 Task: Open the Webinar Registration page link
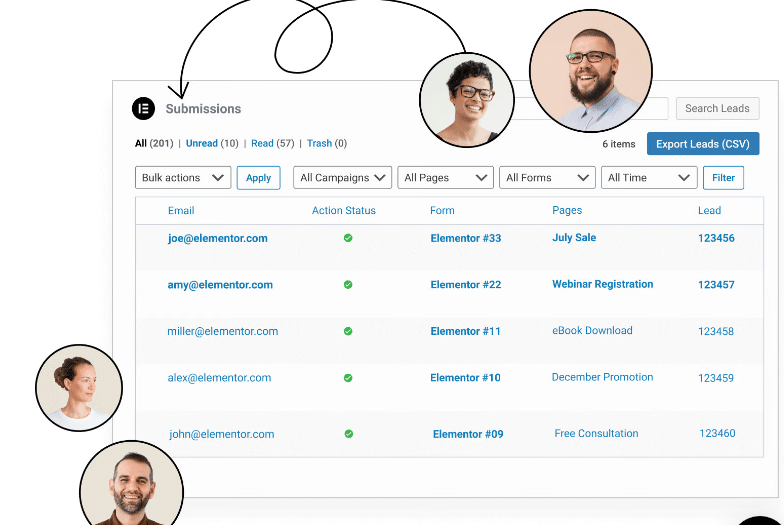coord(602,284)
